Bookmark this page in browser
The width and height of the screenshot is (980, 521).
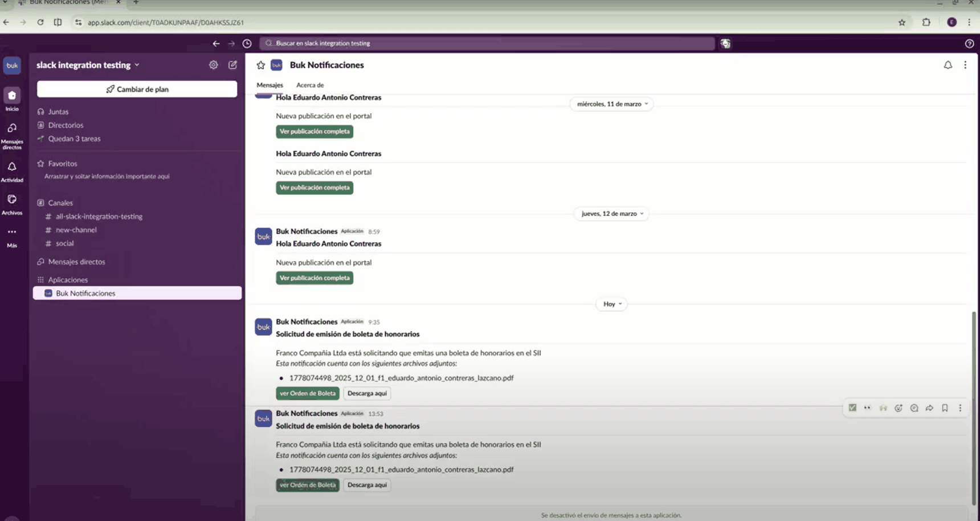click(x=902, y=22)
